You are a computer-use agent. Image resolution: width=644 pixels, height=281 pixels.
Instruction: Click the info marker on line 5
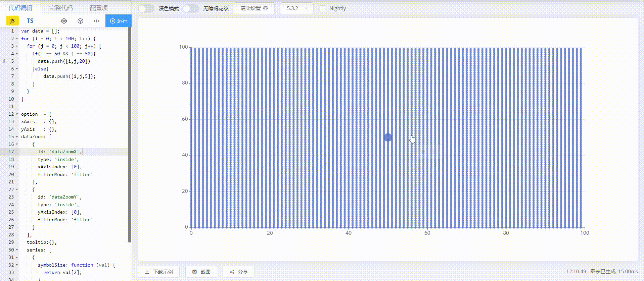tap(4, 61)
